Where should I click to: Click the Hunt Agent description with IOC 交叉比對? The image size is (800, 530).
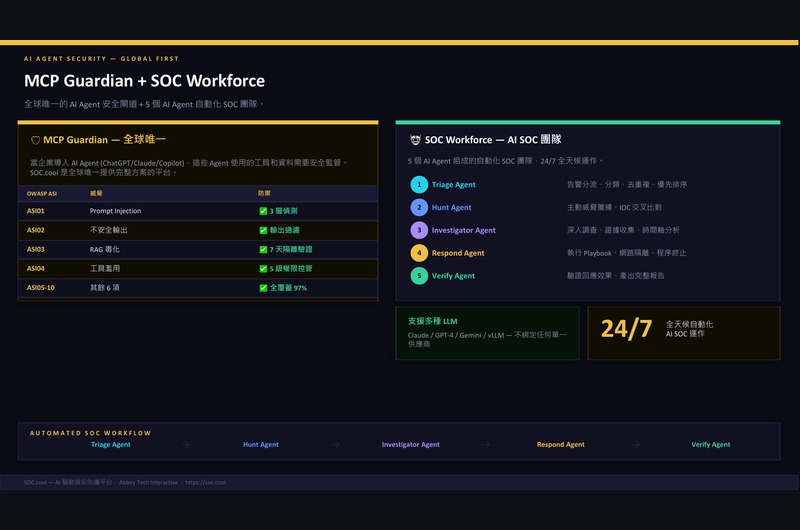pos(614,207)
